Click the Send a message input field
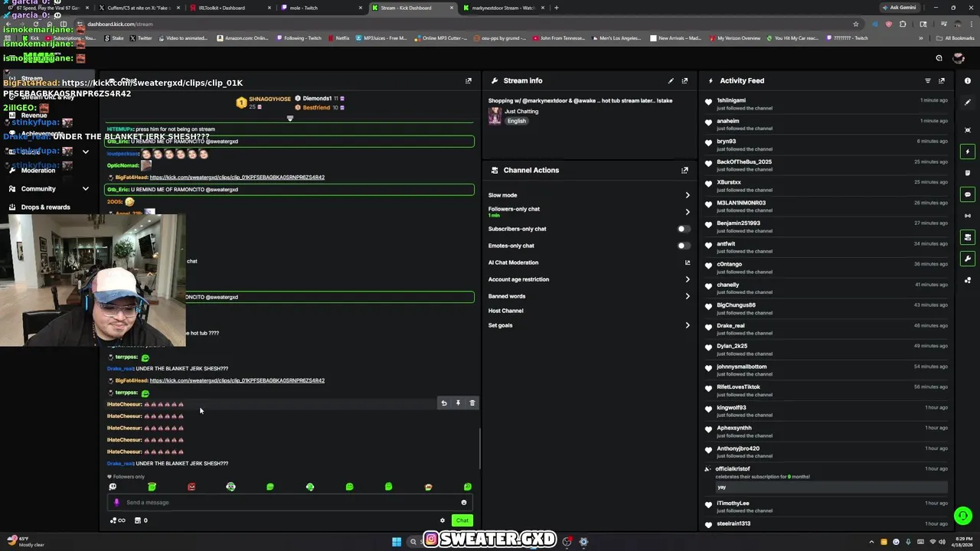980x551 pixels. pos(290,503)
